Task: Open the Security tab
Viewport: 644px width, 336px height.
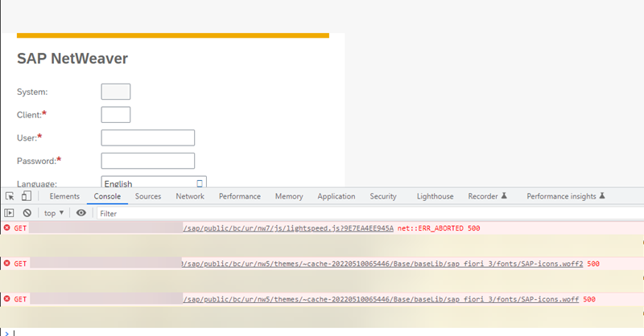Action: (383, 196)
